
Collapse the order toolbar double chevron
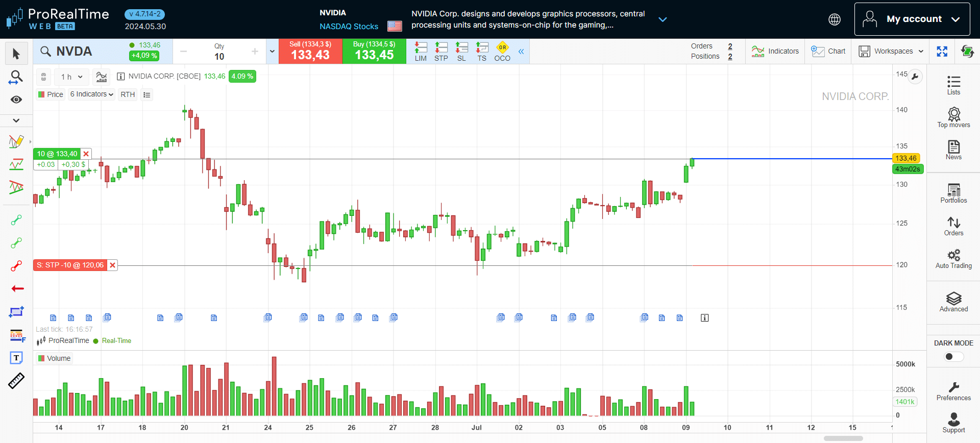(x=521, y=52)
